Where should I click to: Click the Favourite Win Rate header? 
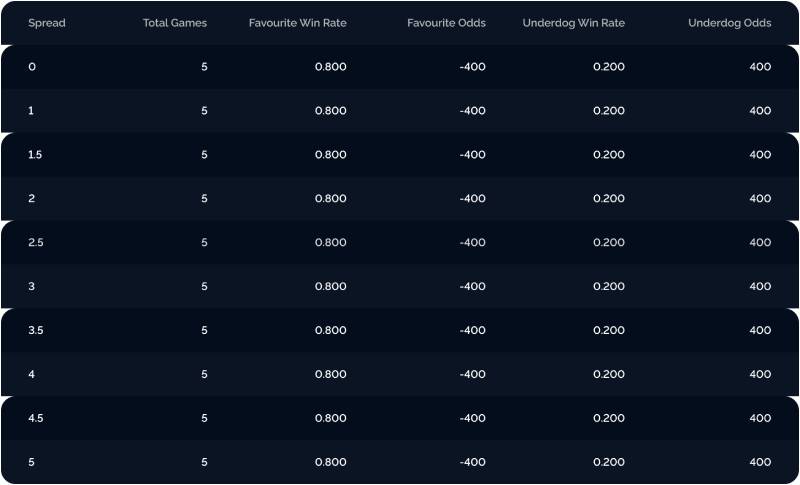pyautogui.click(x=297, y=23)
